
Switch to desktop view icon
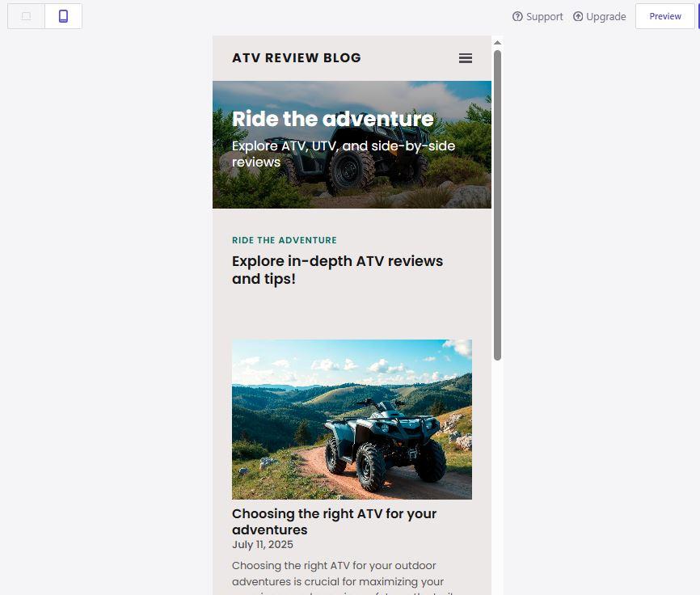(x=26, y=16)
